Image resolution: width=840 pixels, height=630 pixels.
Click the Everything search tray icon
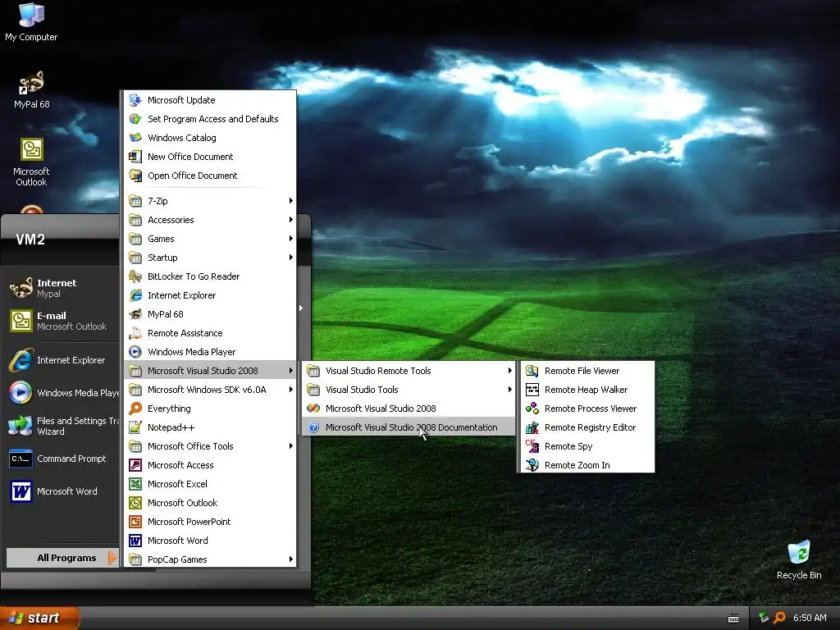pos(779,618)
